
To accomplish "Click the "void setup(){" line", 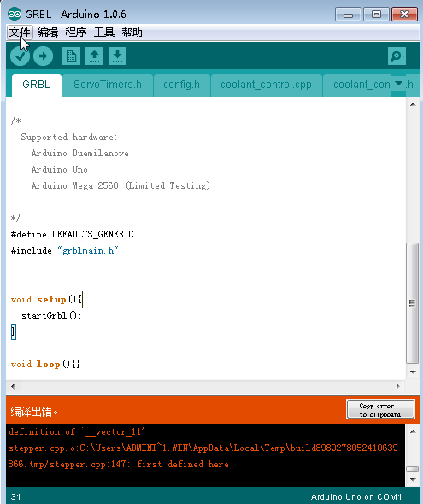I will click(x=46, y=299).
